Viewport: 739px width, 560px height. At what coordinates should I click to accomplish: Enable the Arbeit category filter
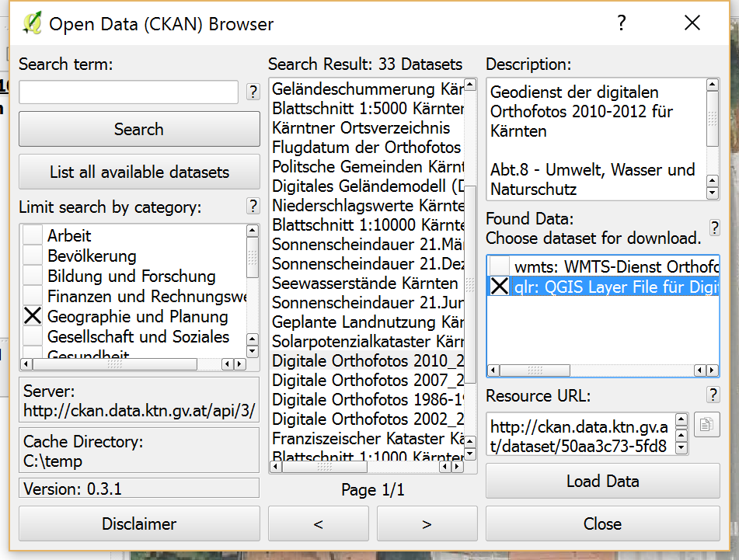(x=31, y=235)
